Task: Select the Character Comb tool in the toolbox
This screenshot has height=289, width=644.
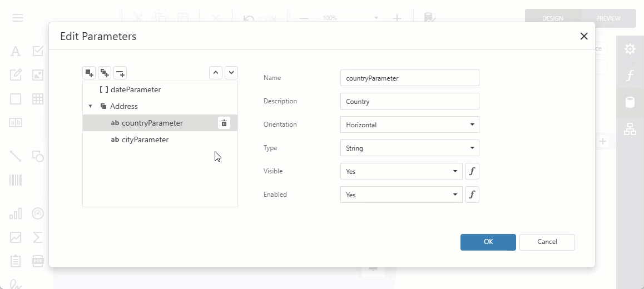Action: point(16,123)
